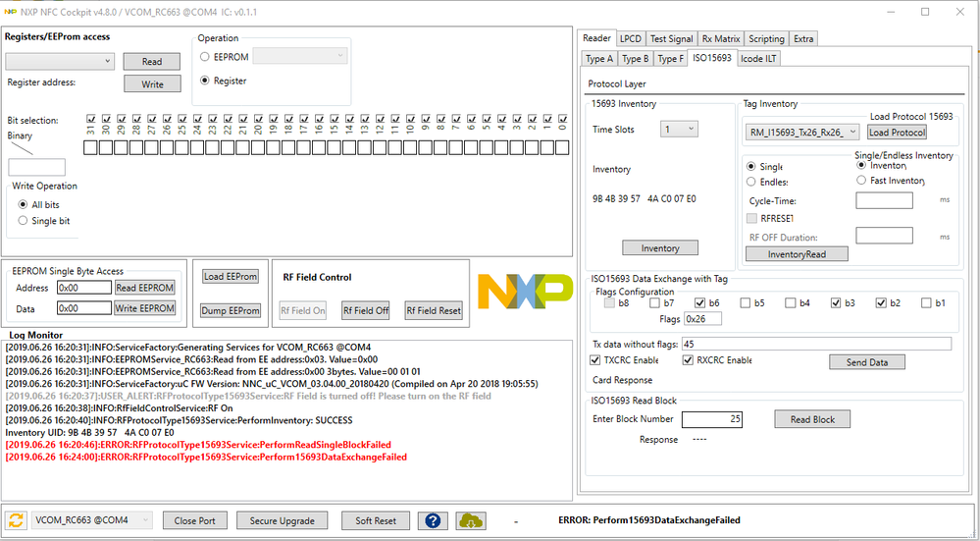The image size is (980, 541).
Task: Open VCOM_RC663 @COM4 port dropdown
Action: 92,519
